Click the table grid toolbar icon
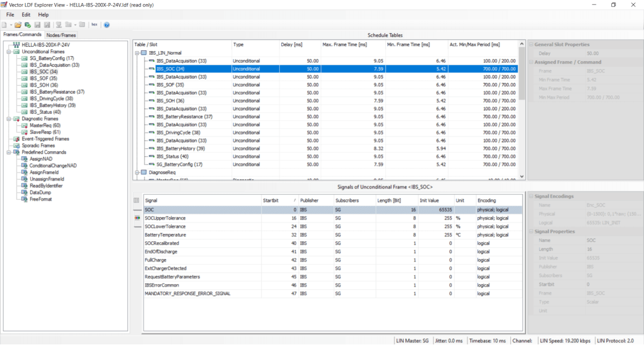 click(x=82, y=25)
